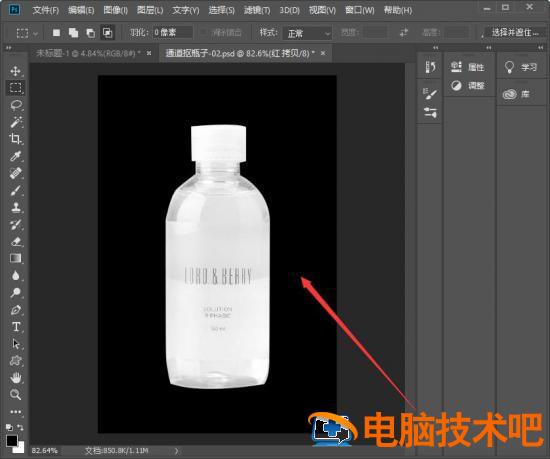Select the Zoom tool
The width and height of the screenshot is (550, 459).
(x=15, y=394)
